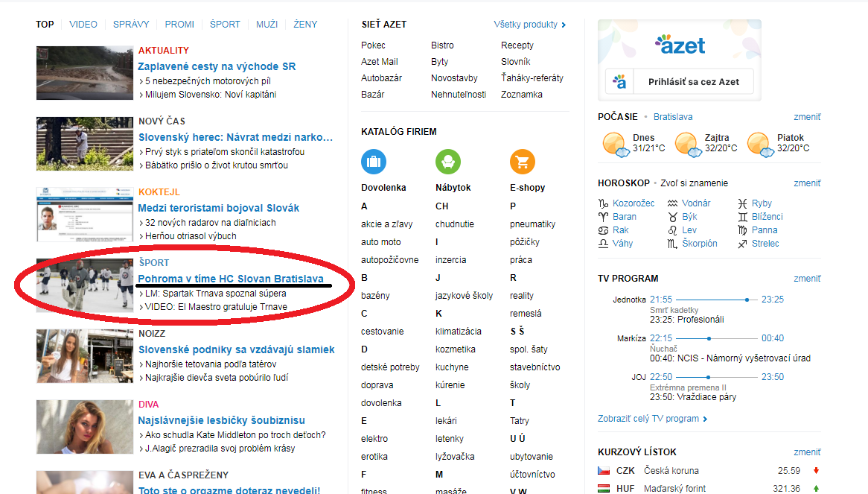Select the Kozorožec zodiac symbol icon
The height and width of the screenshot is (494, 868).
tap(604, 203)
